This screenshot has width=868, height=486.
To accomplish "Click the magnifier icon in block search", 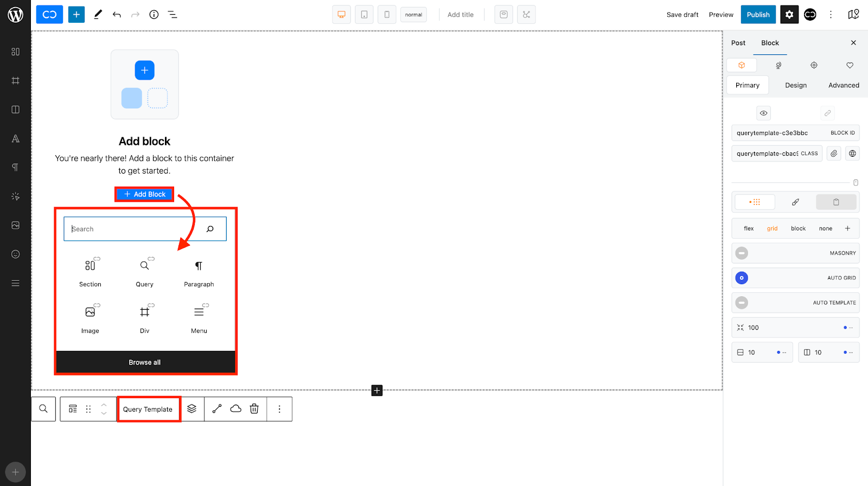I will pos(210,229).
